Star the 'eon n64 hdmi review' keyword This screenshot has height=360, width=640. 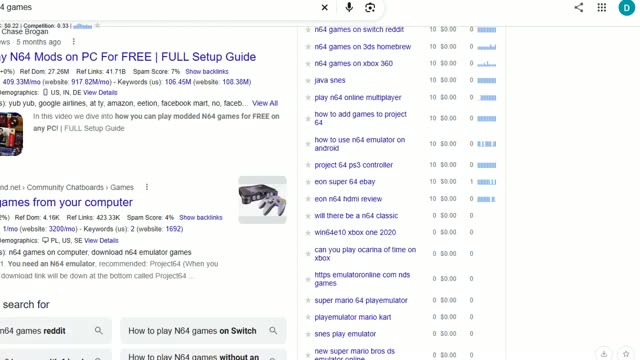tap(308, 199)
